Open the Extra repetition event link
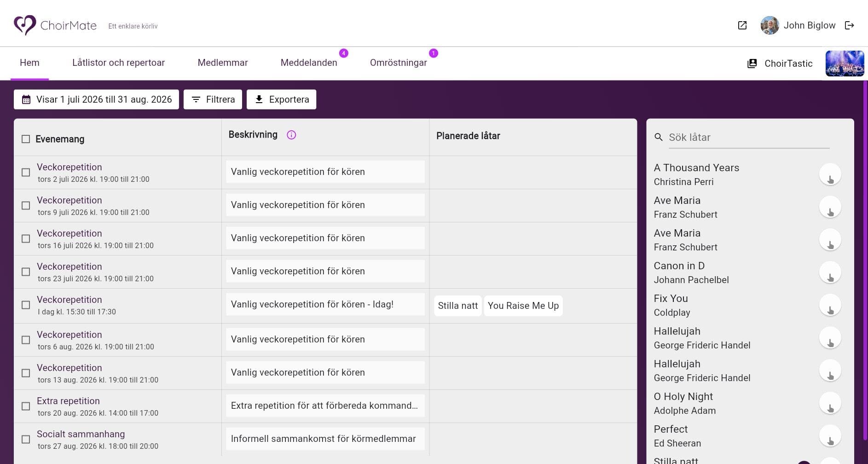Image resolution: width=868 pixels, height=464 pixels. pos(68,401)
